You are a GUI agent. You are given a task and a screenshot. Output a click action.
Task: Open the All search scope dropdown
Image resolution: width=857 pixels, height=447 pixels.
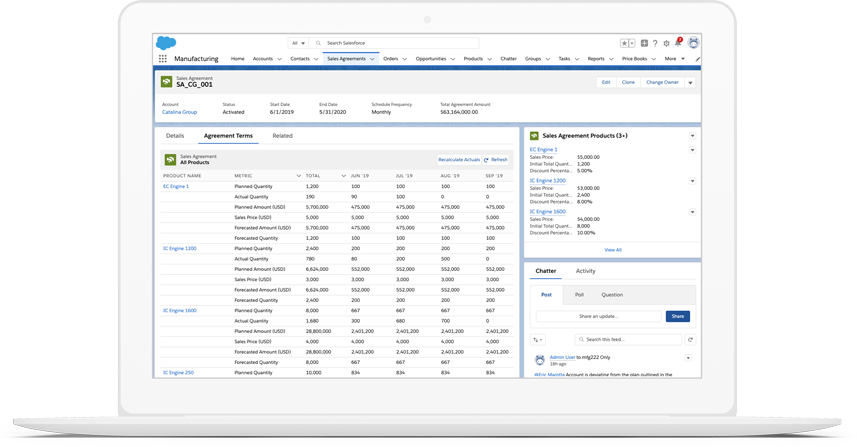(298, 43)
